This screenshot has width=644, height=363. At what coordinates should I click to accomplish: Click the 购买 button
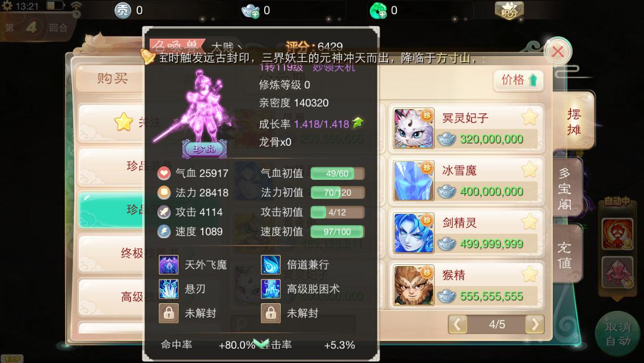[111, 78]
